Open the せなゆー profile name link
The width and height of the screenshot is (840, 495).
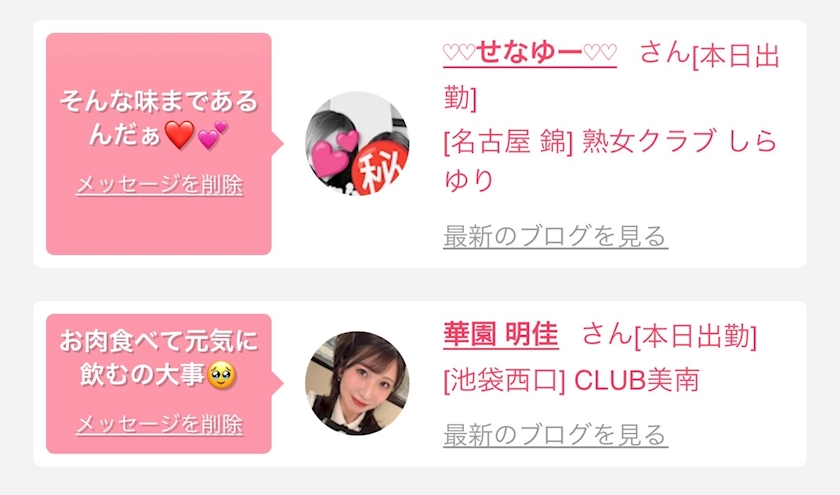coord(530,52)
